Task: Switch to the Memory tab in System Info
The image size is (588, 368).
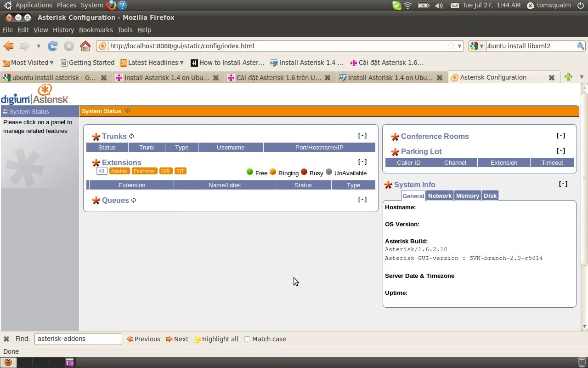Action: pyautogui.click(x=468, y=195)
